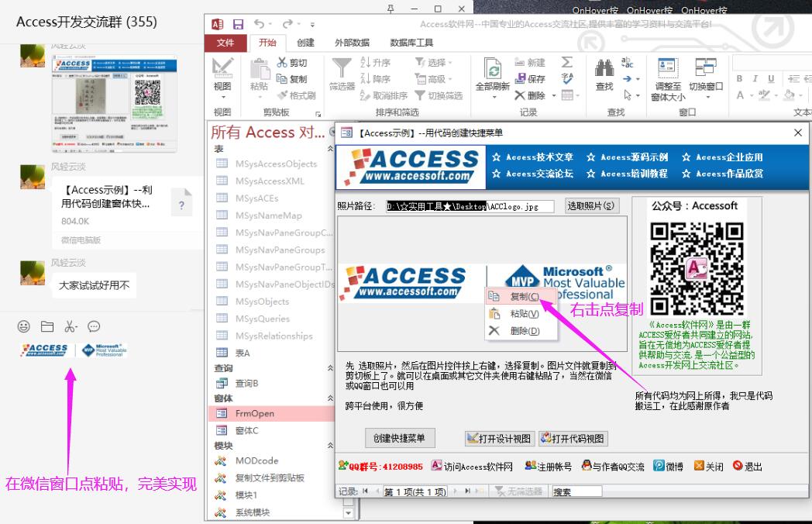Sort descending with 降序
The width and height of the screenshot is (812, 524).
(375, 79)
